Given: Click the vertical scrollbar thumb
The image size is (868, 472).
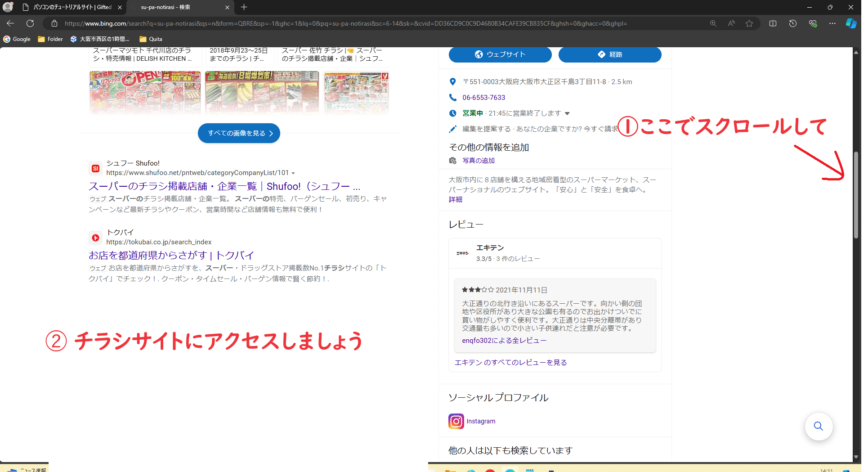Looking at the screenshot, I should click(x=856, y=195).
